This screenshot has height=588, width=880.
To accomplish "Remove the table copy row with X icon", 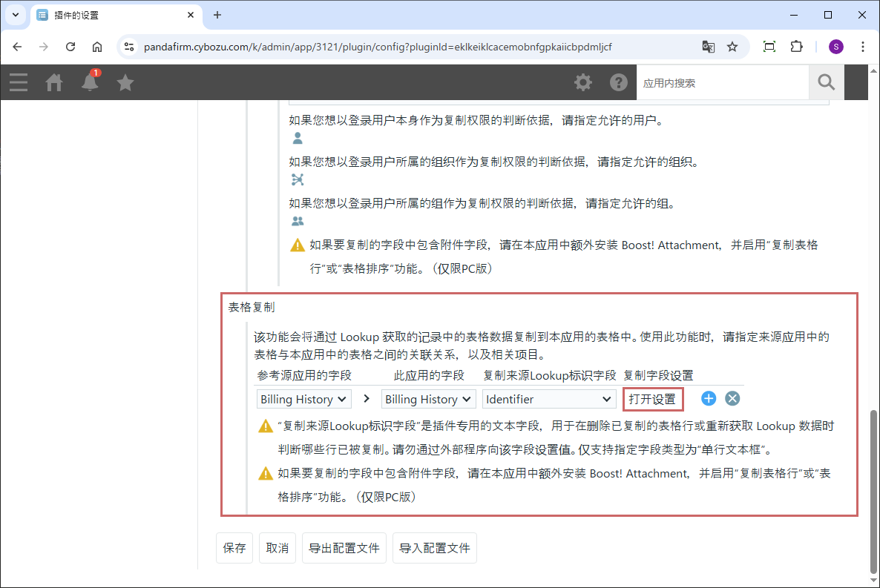I will click(x=732, y=399).
